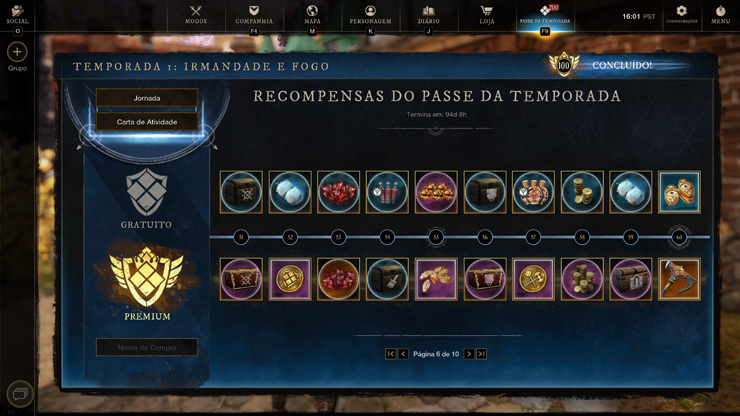
Task: Click the Níveis de Compra button
Action: (147, 347)
